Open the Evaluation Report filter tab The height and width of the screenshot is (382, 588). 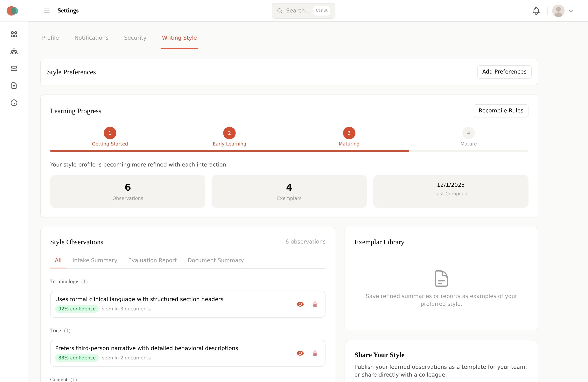click(x=152, y=260)
